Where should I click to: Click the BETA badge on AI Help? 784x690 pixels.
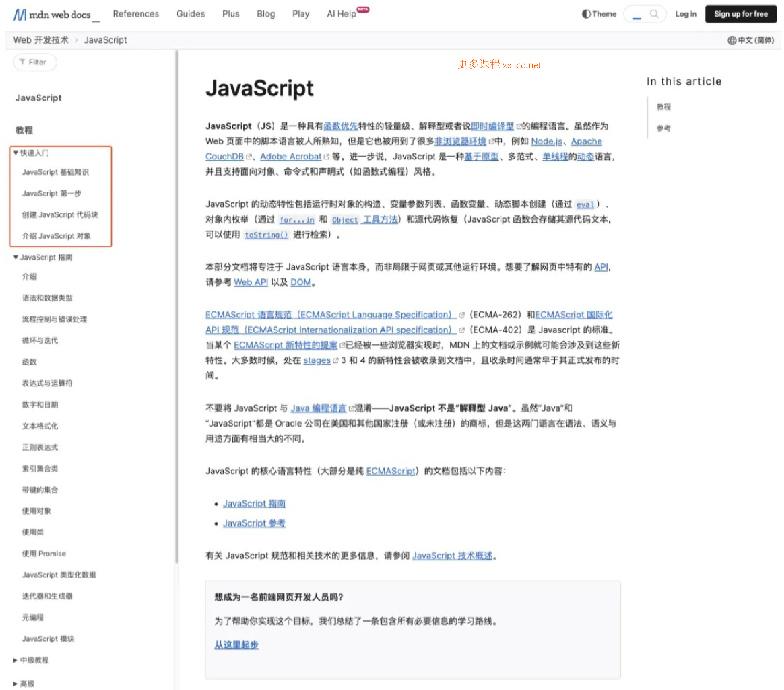coord(363,9)
